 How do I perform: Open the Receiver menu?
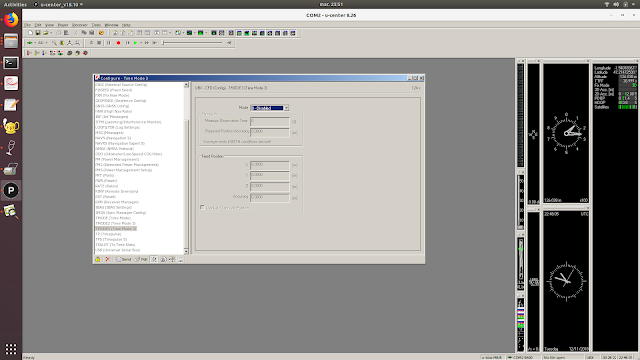[x=80, y=25]
